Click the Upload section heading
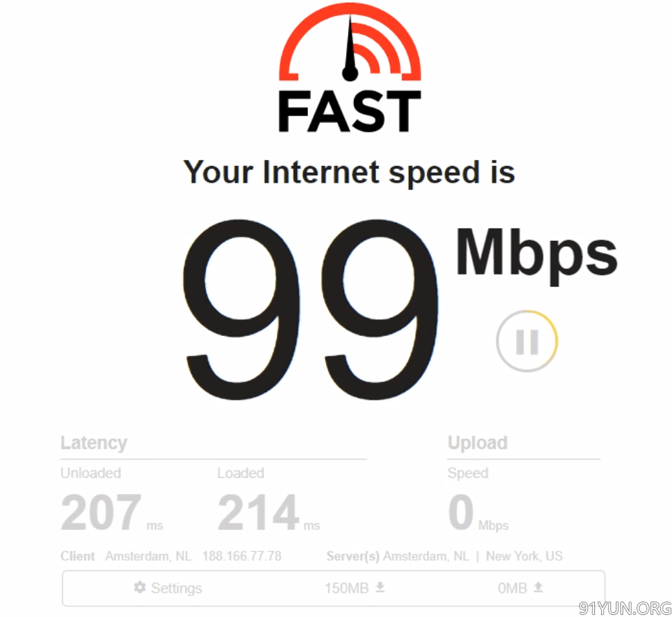This screenshot has height=617, width=672. click(x=477, y=442)
